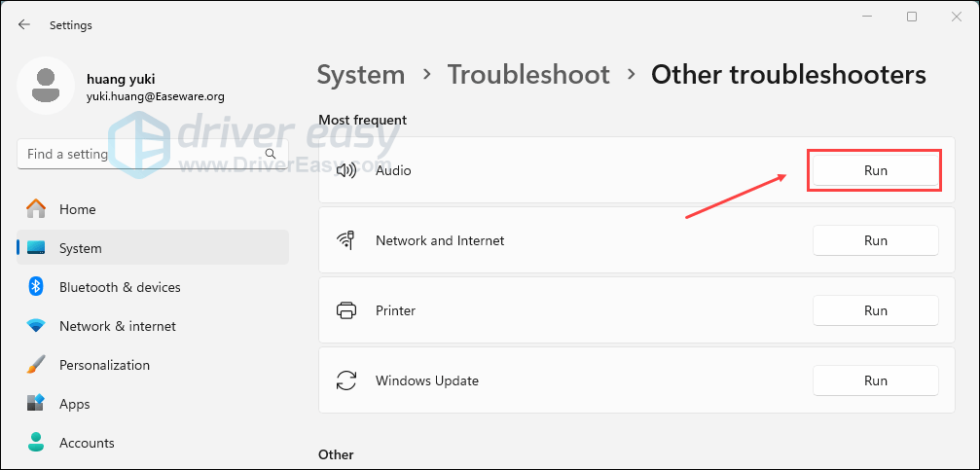
Task: Click the Bluetooth icon in sidebar
Action: coord(36,287)
